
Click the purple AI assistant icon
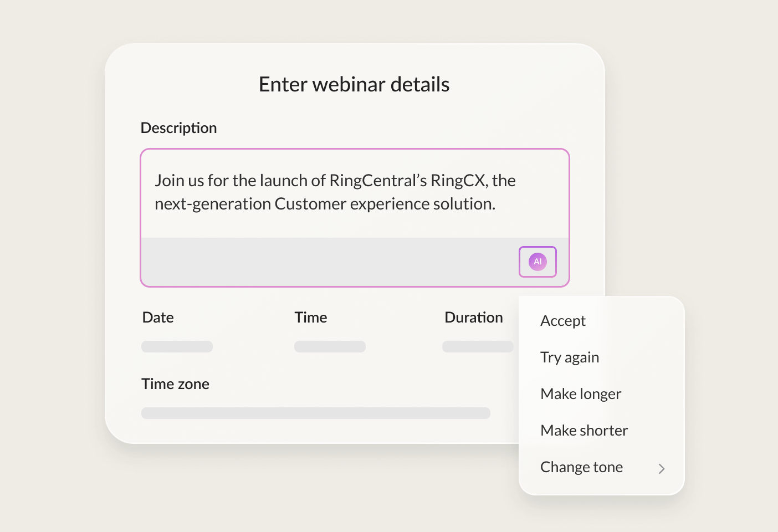tap(538, 262)
